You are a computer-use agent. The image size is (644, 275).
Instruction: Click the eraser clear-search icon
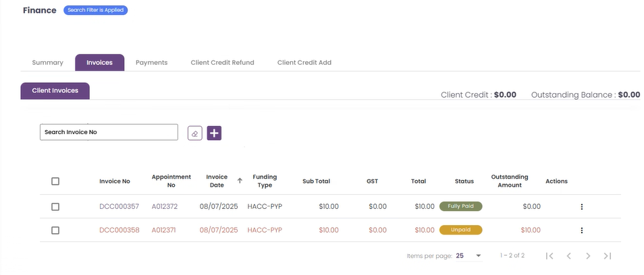194,133
